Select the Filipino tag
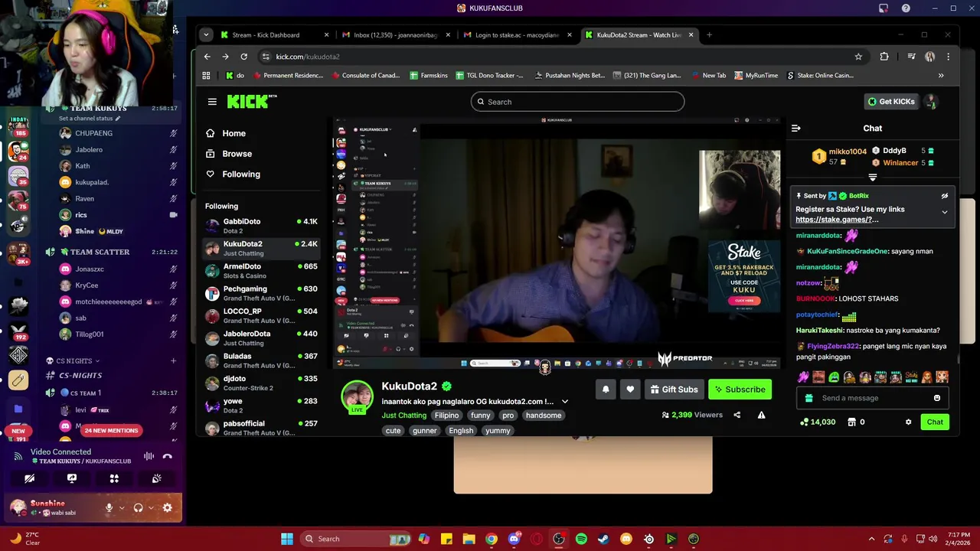This screenshot has height=551, width=980. point(446,416)
